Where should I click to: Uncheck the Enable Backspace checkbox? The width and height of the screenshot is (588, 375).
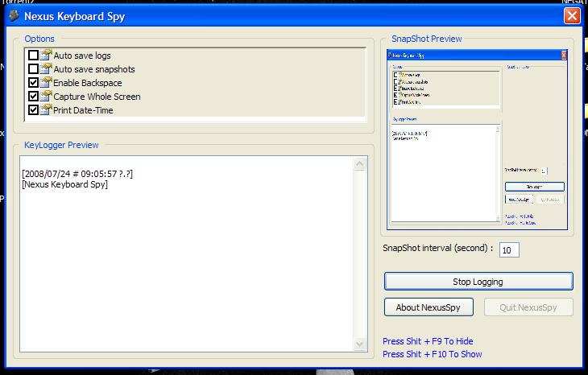33,82
